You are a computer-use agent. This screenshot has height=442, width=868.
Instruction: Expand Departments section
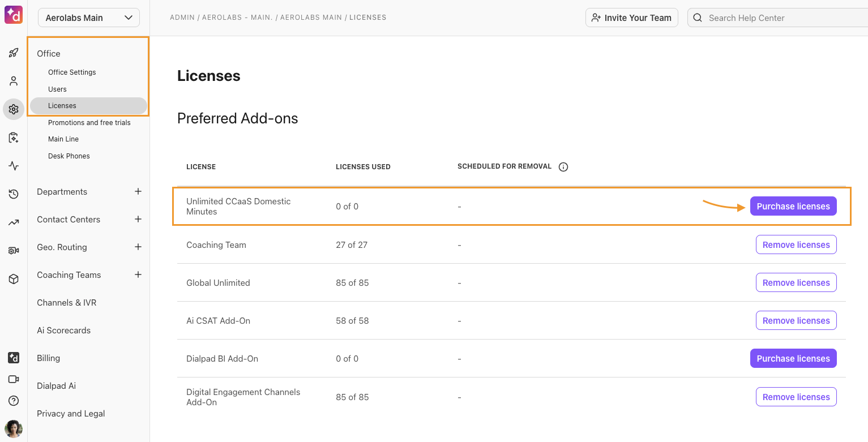(x=62, y=192)
